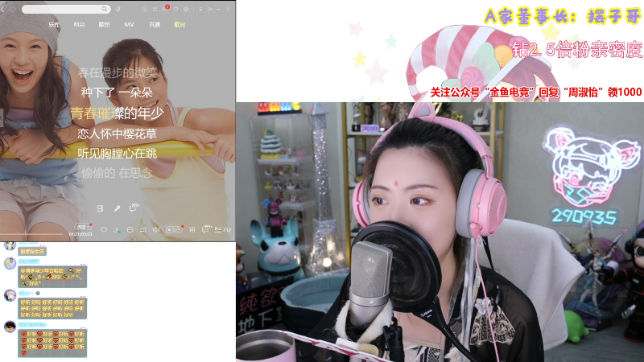
Task: Click the circled minus icon in playback bar
Action: (130, 230)
